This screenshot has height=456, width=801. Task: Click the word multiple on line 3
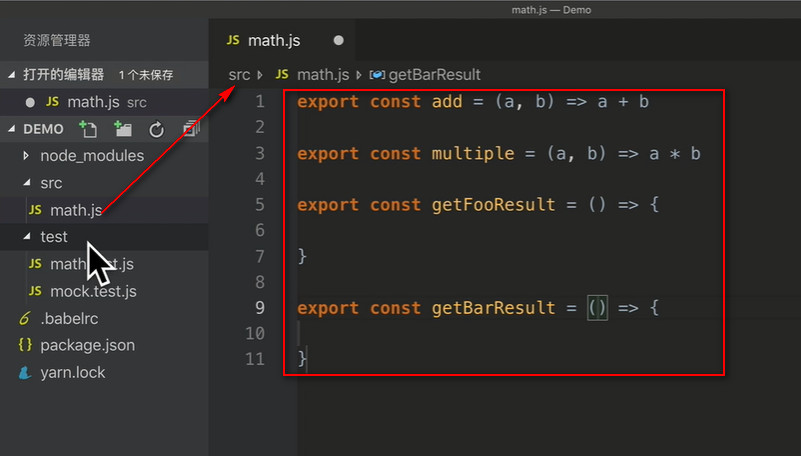pyautogui.click(x=473, y=154)
